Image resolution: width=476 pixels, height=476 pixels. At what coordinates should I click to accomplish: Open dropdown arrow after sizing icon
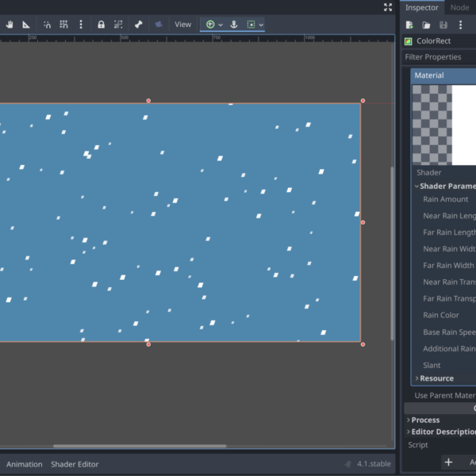click(261, 25)
